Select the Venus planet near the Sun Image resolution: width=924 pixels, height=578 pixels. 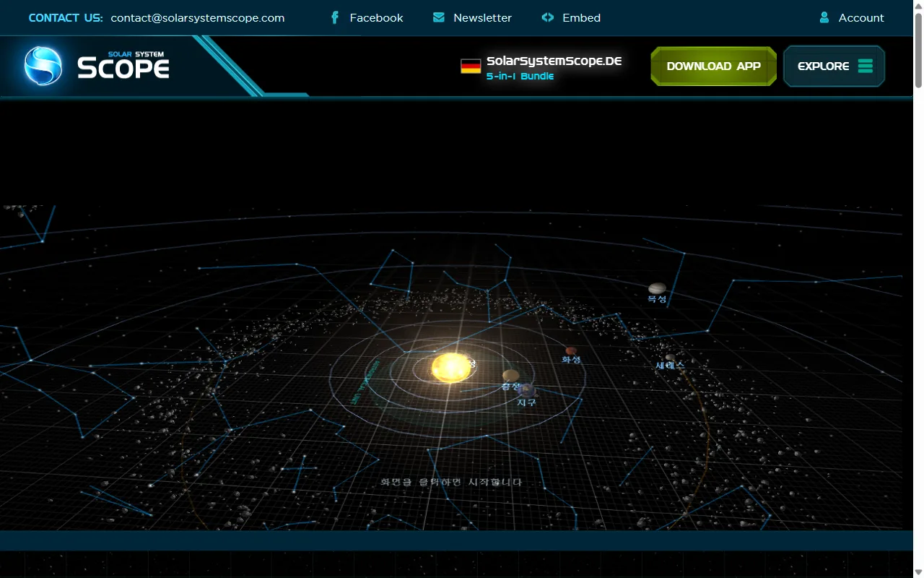pos(511,375)
